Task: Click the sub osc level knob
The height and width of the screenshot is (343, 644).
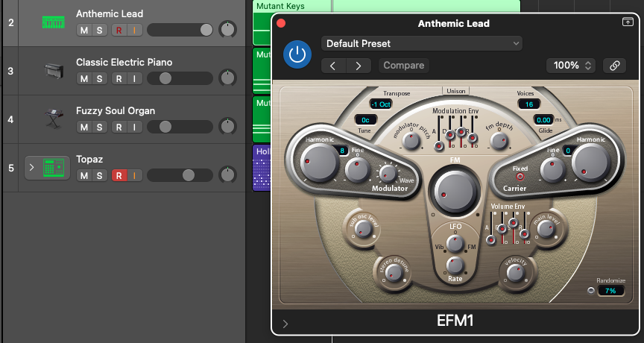Action: (363, 229)
